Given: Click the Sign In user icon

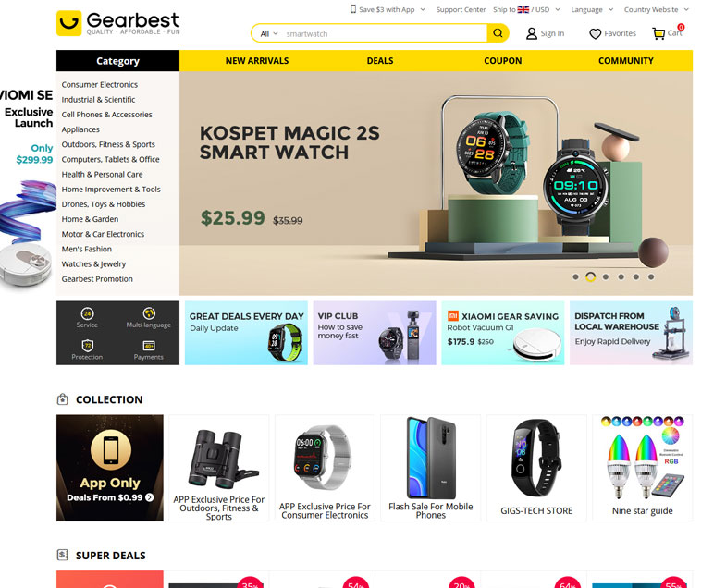Looking at the screenshot, I should 532,33.
